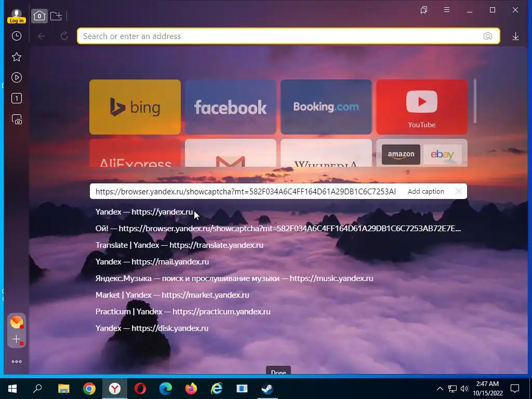Reload the page with refresh icon
This screenshot has height=399, width=532.
[x=64, y=36]
